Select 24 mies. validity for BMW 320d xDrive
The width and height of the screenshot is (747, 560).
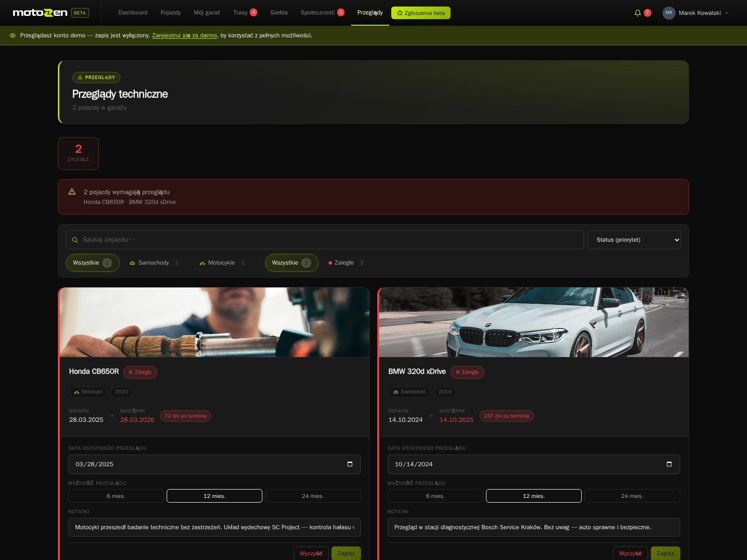click(x=632, y=496)
